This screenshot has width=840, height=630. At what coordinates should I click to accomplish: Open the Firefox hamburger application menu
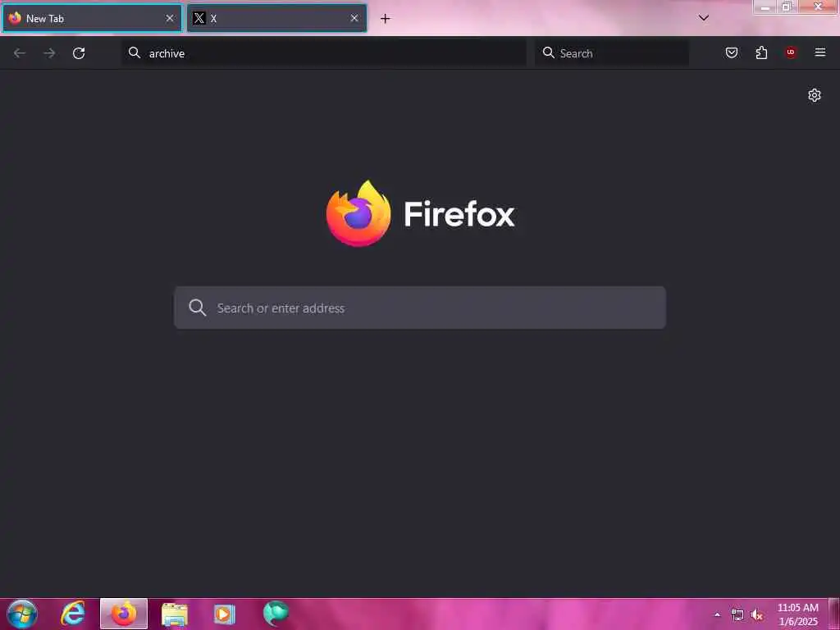[x=820, y=52]
